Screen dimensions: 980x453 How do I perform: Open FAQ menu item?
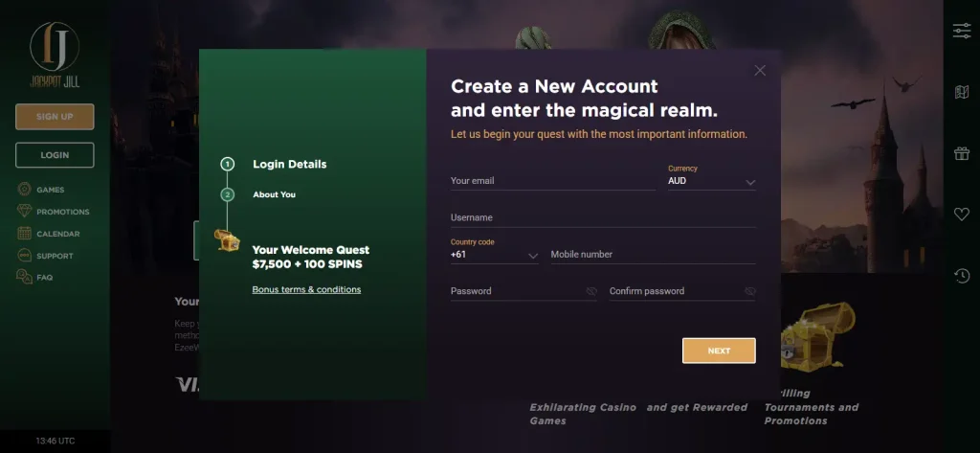pos(44,277)
